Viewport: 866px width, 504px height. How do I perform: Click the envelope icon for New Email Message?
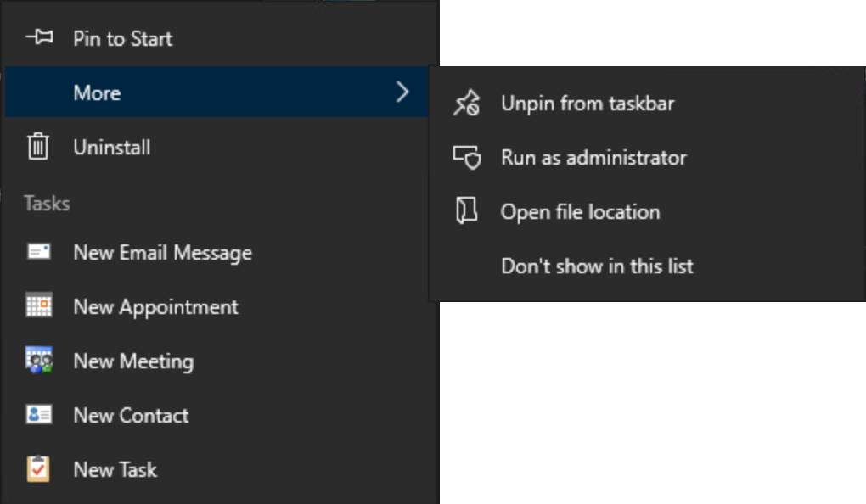coord(39,252)
